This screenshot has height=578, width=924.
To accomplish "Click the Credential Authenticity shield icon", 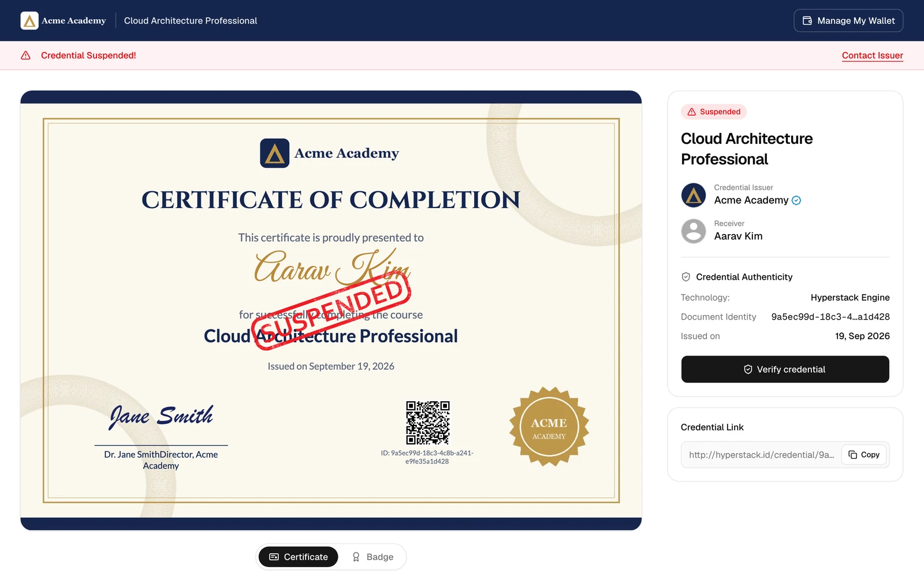I will pyautogui.click(x=686, y=277).
